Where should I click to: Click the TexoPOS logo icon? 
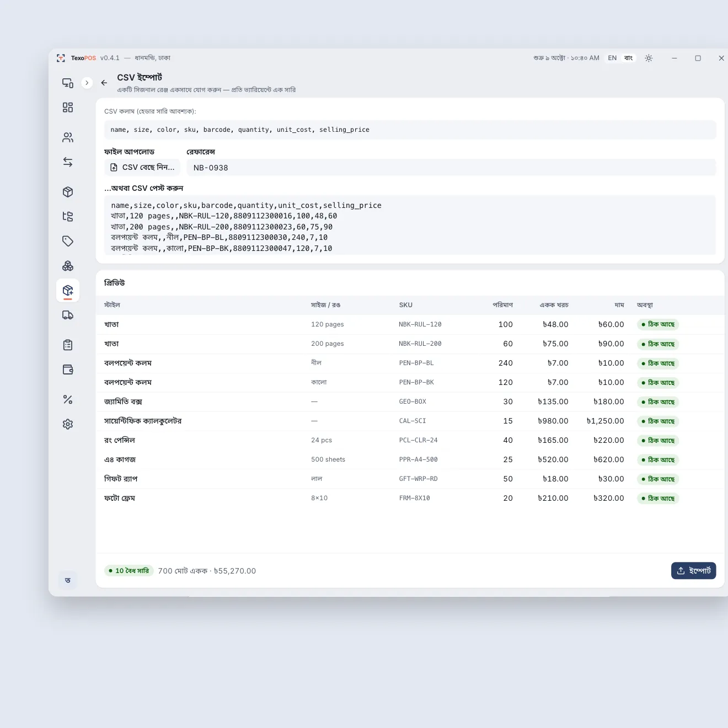pos(61,58)
